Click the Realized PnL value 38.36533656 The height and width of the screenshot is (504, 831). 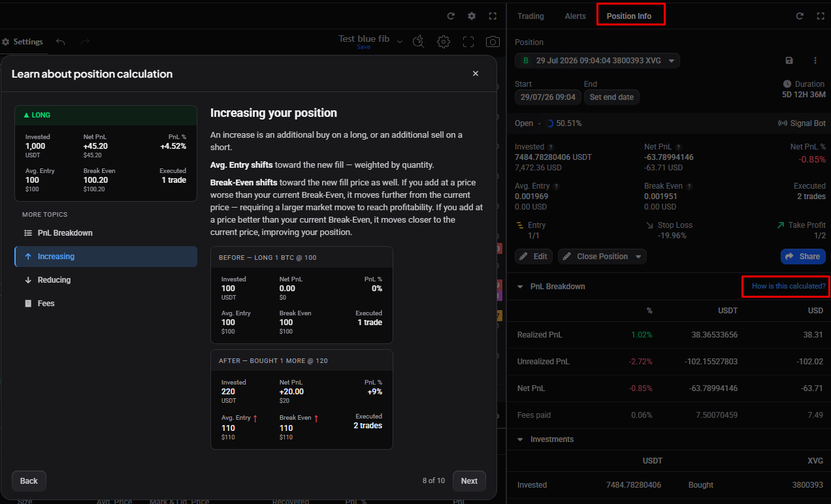coord(714,335)
